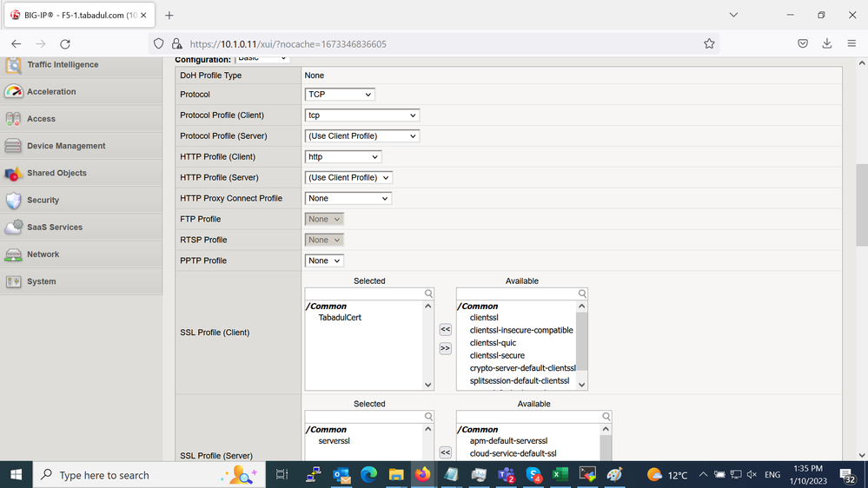Expand HTTP Proxy Connect Profile dropdown
This screenshot has height=488, width=868.
tap(348, 199)
